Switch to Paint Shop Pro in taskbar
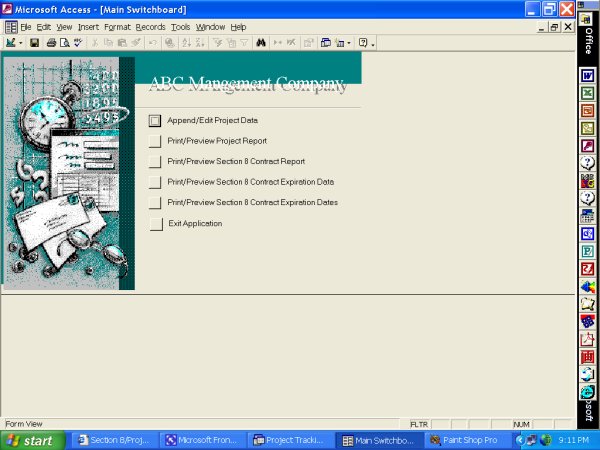The height and width of the screenshot is (450, 600). pyautogui.click(x=462, y=440)
